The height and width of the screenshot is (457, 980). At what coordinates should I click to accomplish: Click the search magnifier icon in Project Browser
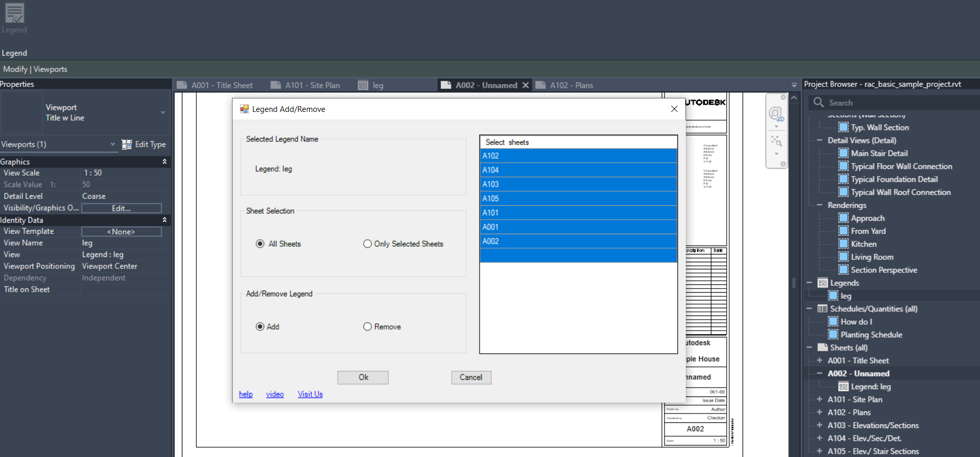(818, 103)
